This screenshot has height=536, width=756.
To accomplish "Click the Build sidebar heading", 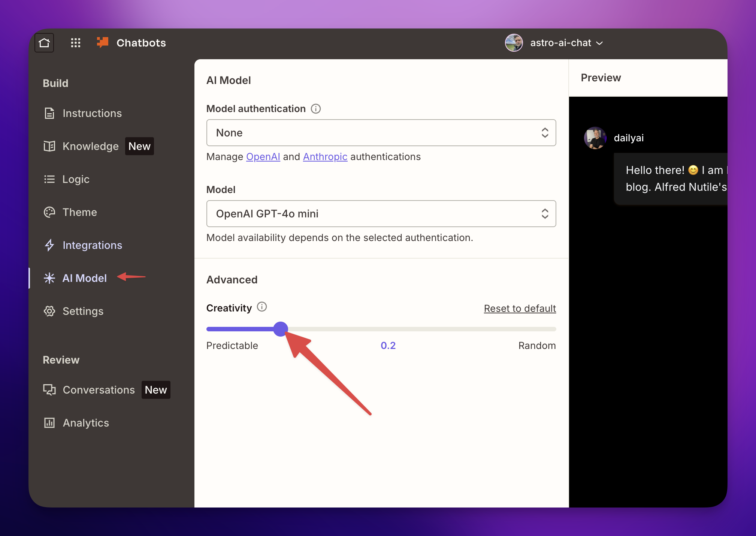I will 55,83.
